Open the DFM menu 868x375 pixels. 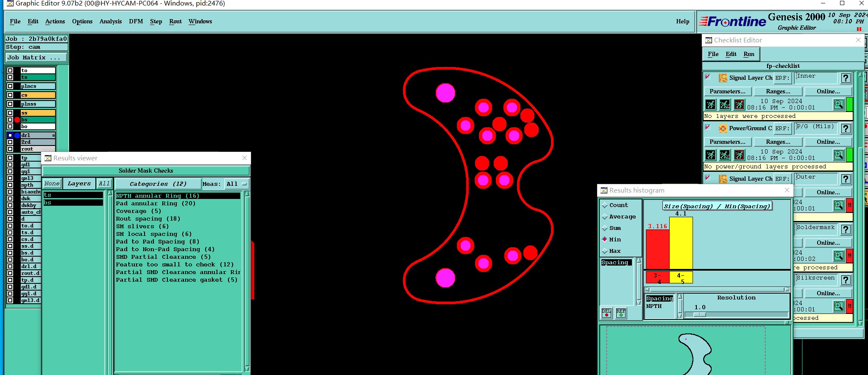point(136,22)
